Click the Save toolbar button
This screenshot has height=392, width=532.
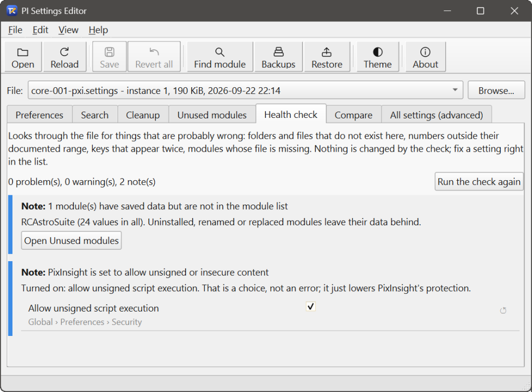point(110,57)
